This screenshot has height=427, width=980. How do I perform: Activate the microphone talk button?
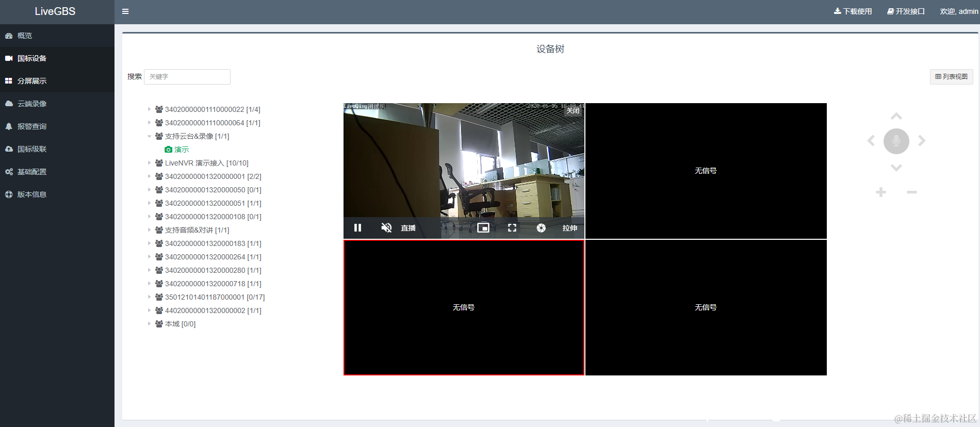(896, 141)
